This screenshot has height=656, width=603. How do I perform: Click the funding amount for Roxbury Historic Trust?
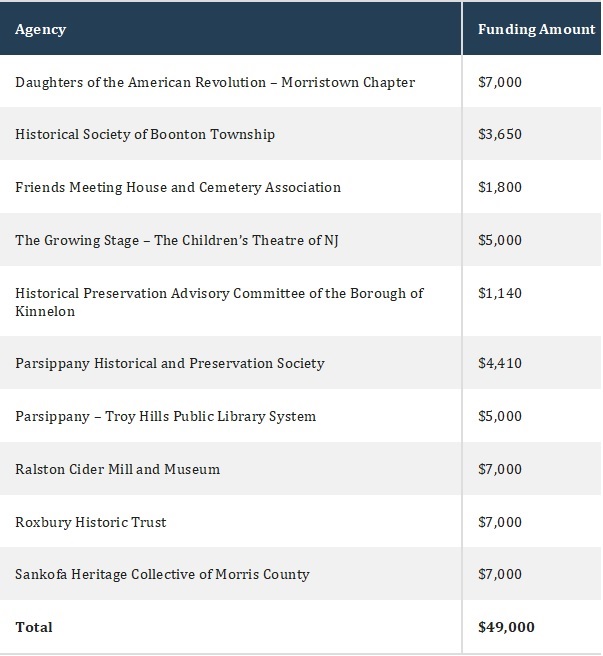[500, 522]
